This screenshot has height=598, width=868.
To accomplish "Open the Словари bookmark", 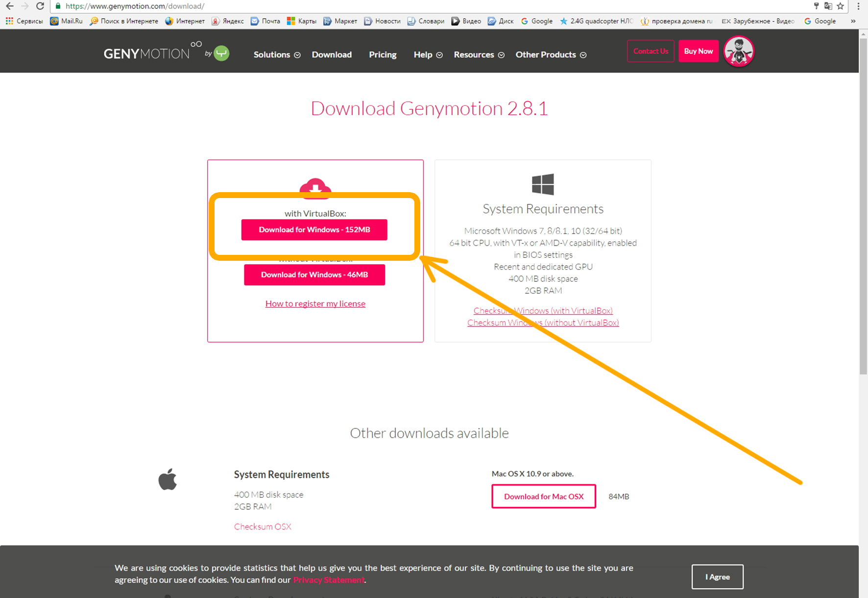I will click(426, 21).
